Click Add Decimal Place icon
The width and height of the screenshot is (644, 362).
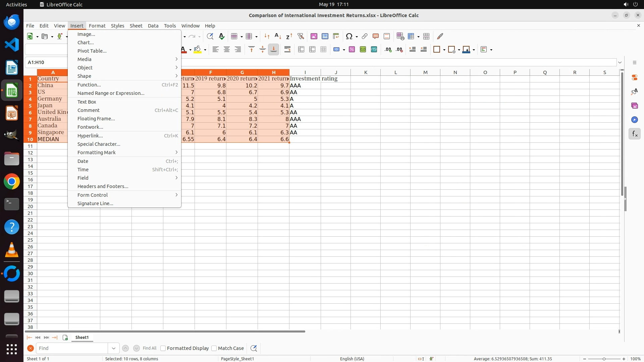click(x=388, y=50)
